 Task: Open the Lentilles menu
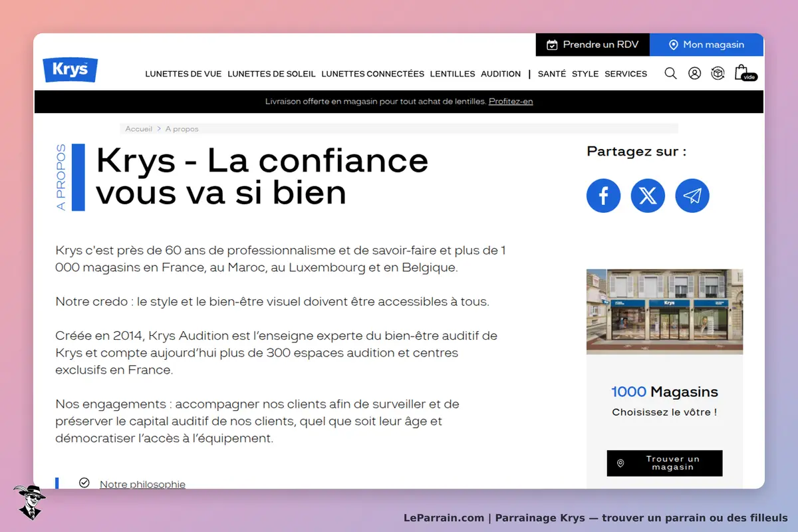[x=452, y=74]
